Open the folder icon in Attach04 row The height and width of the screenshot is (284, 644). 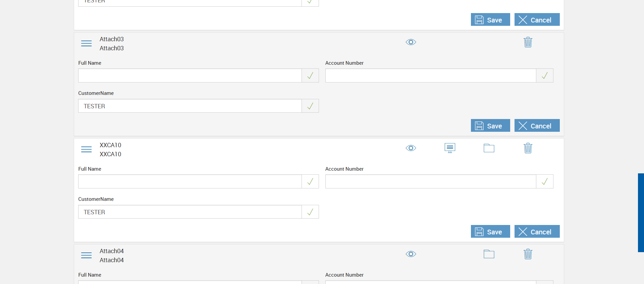point(489,254)
